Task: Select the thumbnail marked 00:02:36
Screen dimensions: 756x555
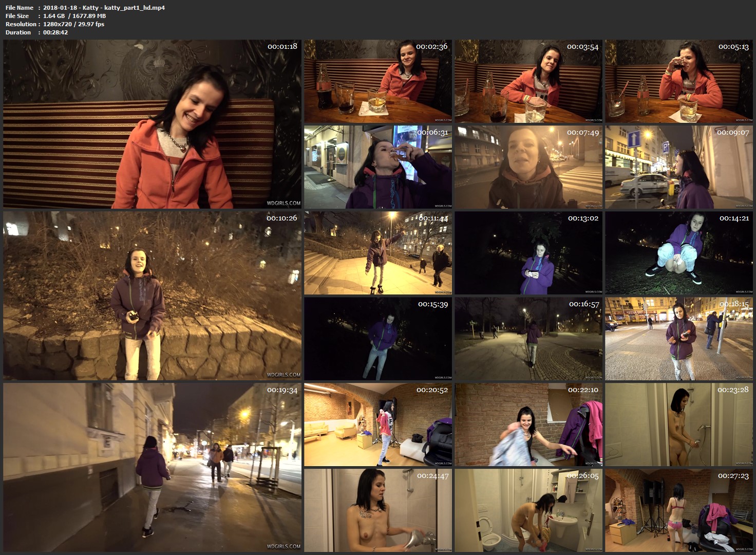Action: tap(377, 81)
